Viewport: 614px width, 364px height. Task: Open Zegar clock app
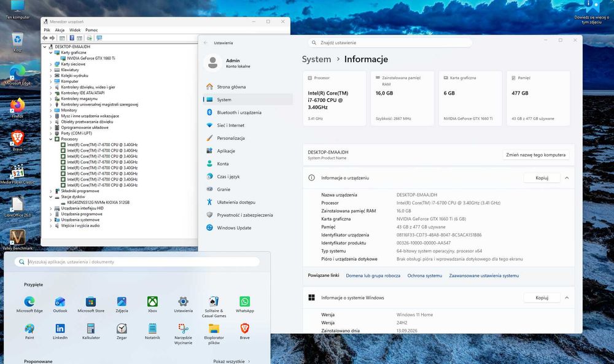(122, 331)
